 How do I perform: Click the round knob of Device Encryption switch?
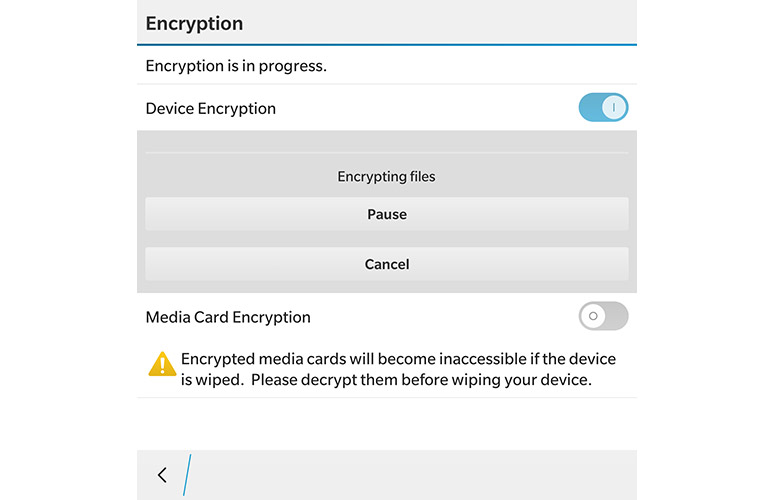pos(615,108)
